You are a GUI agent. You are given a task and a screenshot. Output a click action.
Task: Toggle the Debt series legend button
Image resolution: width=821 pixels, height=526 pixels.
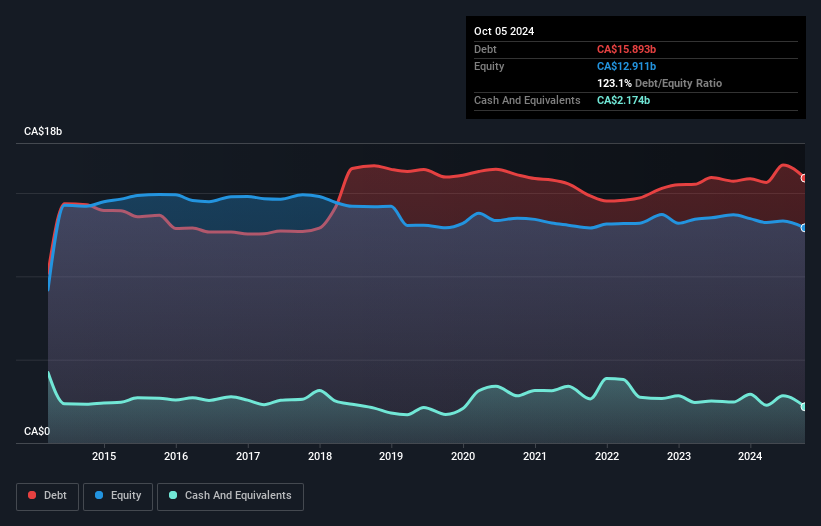point(48,496)
